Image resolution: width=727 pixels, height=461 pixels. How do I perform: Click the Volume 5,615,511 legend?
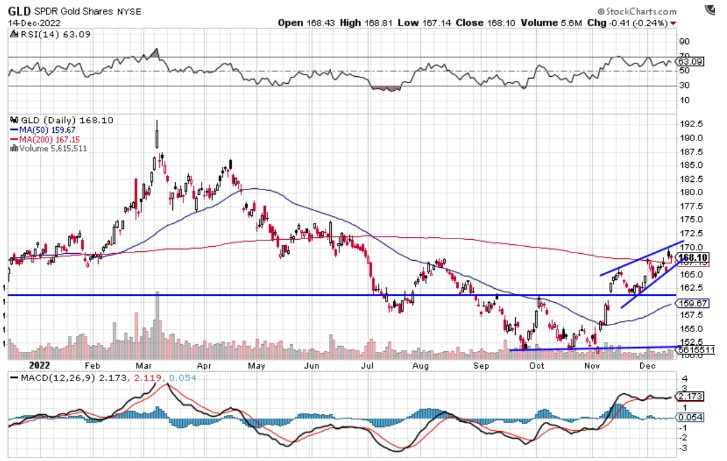pos(53,148)
